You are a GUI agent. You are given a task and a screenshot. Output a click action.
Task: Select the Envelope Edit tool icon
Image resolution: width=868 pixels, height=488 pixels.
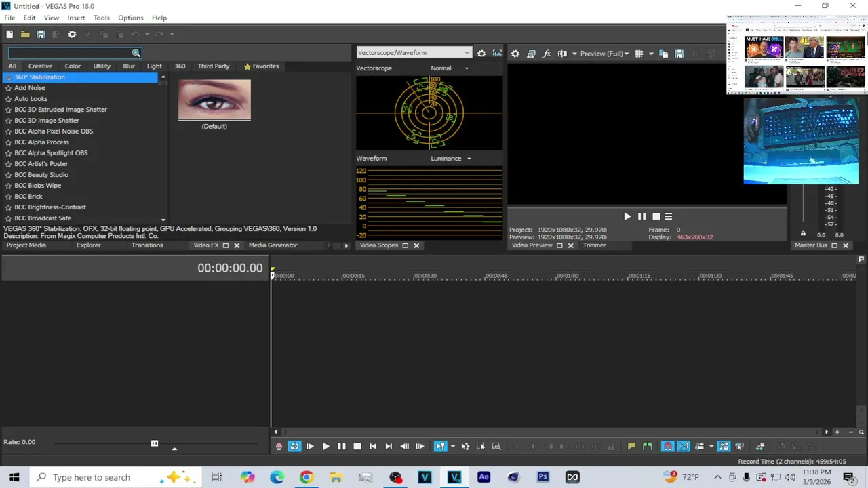tap(465, 446)
